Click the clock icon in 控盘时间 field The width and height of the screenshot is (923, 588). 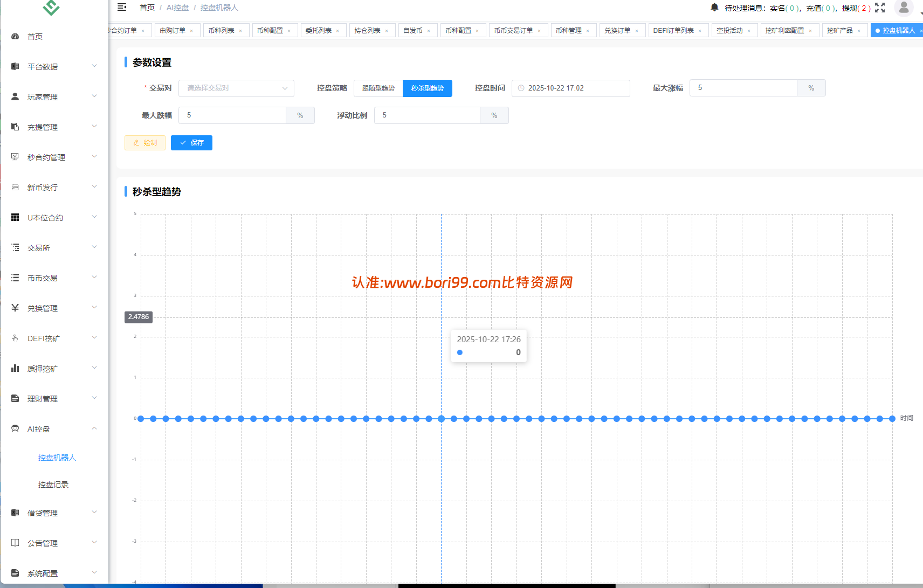521,88
